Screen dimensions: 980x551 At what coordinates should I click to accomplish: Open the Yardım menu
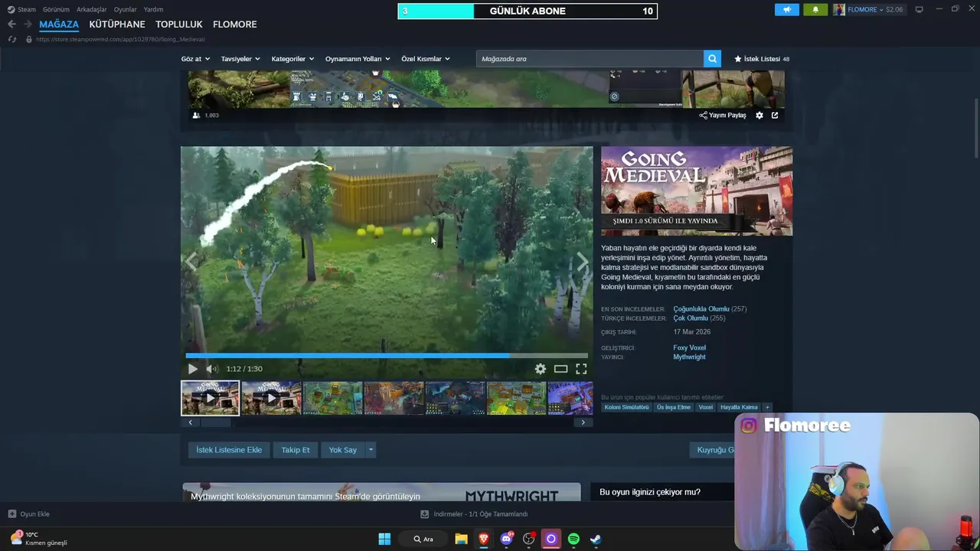click(x=153, y=9)
